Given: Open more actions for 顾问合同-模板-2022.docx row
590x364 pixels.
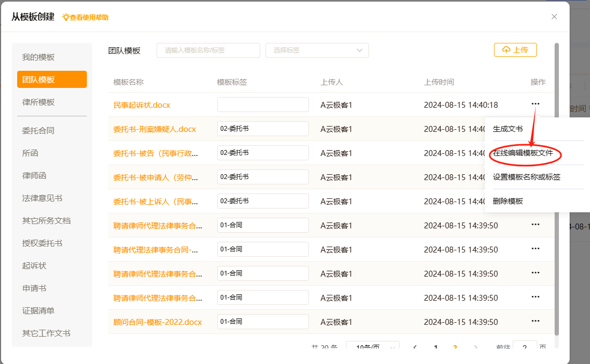Looking at the screenshot, I should [x=535, y=321].
